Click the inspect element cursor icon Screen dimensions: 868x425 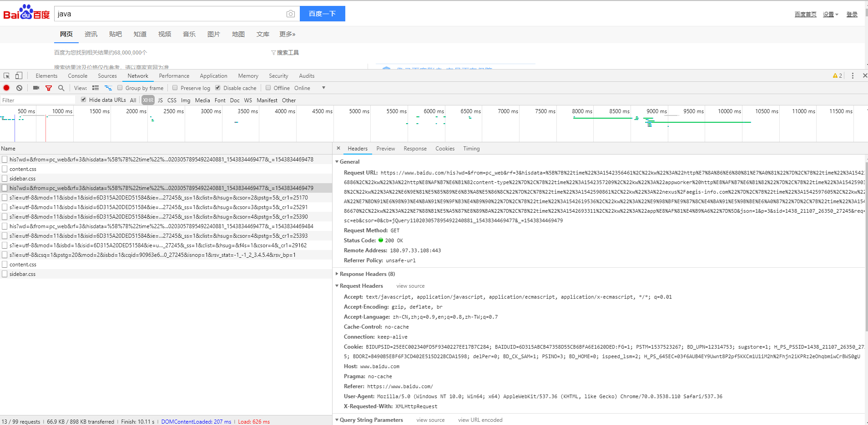pos(6,76)
